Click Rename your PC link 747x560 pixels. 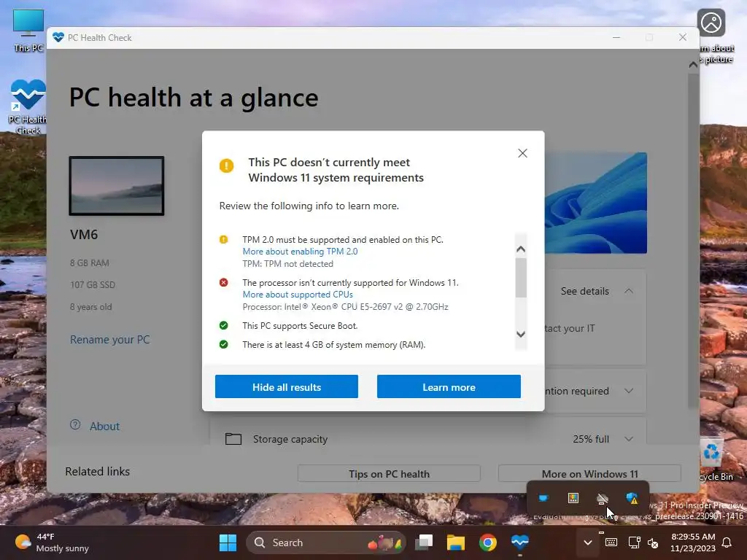pyautogui.click(x=109, y=340)
